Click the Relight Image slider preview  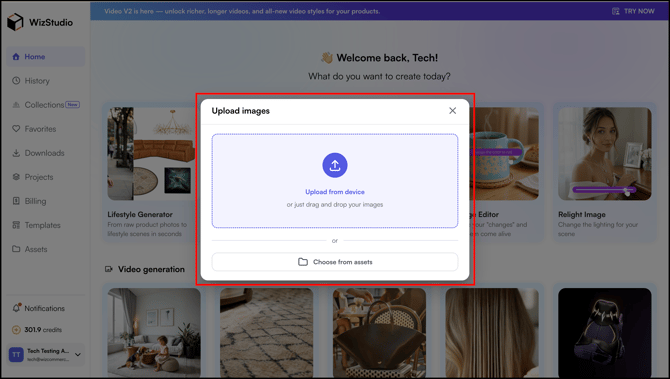tap(604, 189)
